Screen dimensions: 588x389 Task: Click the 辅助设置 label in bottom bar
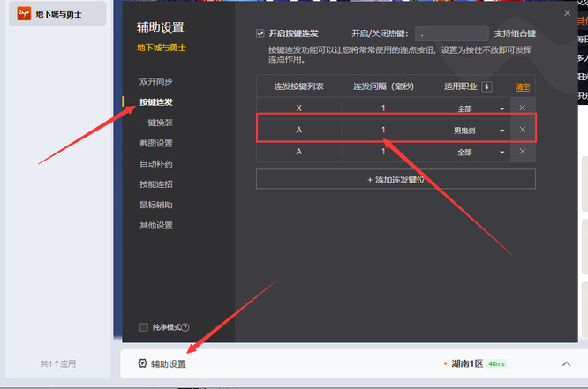click(x=169, y=364)
